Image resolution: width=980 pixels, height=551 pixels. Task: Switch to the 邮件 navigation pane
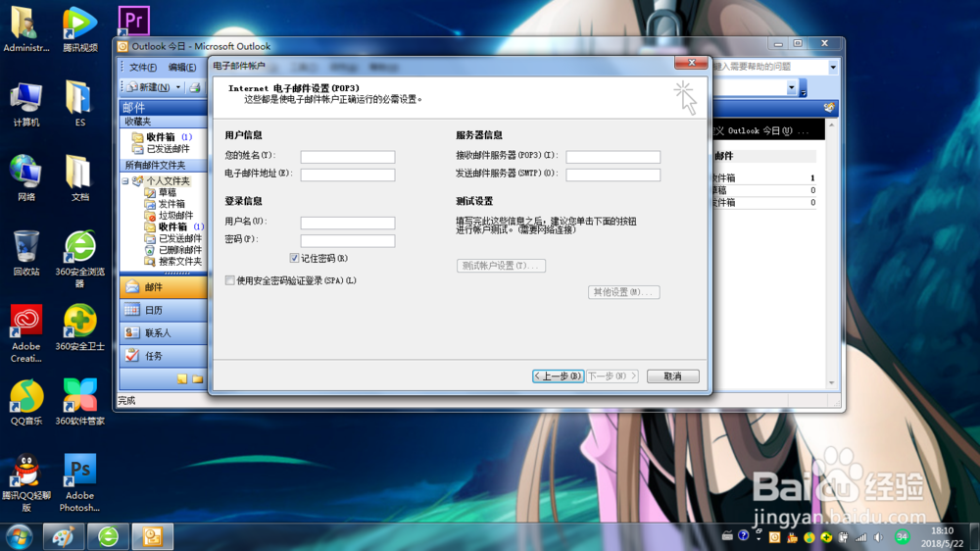pyautogui.click(x=163, y=287)
